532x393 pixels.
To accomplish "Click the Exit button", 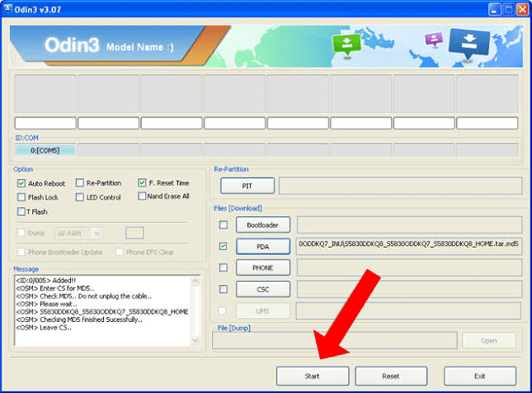I will pyautogui.click(x=479, y=376).
